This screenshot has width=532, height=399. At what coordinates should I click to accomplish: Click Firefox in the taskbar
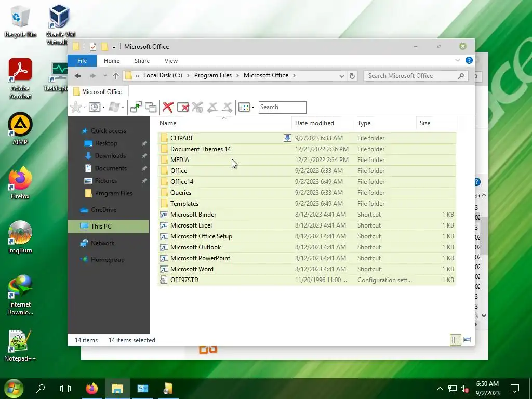(91, 389)
